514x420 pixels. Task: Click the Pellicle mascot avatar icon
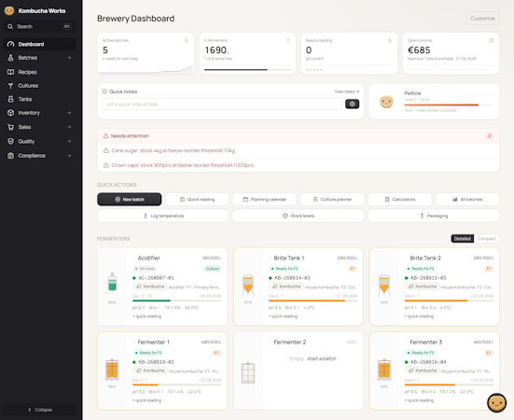386,102
